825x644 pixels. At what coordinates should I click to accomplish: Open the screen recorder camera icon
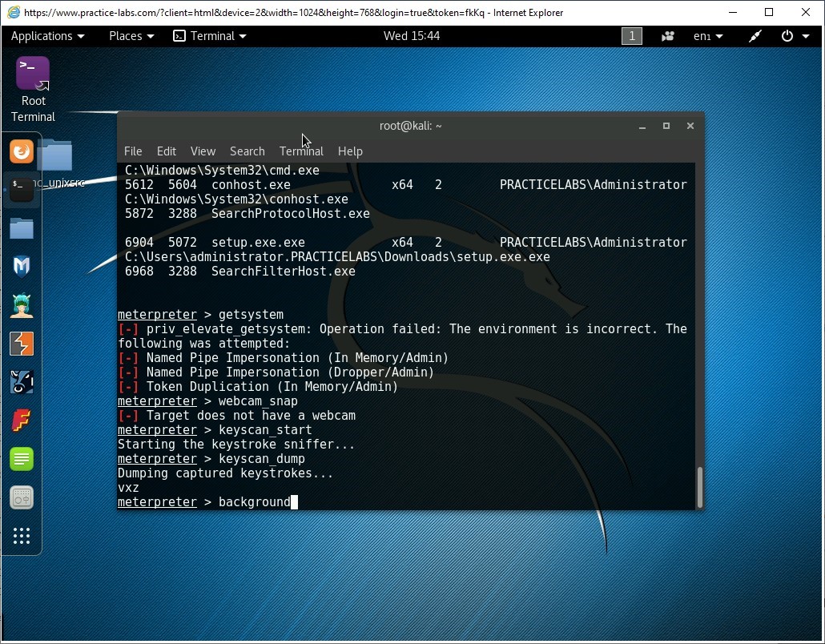coord(668,36)
